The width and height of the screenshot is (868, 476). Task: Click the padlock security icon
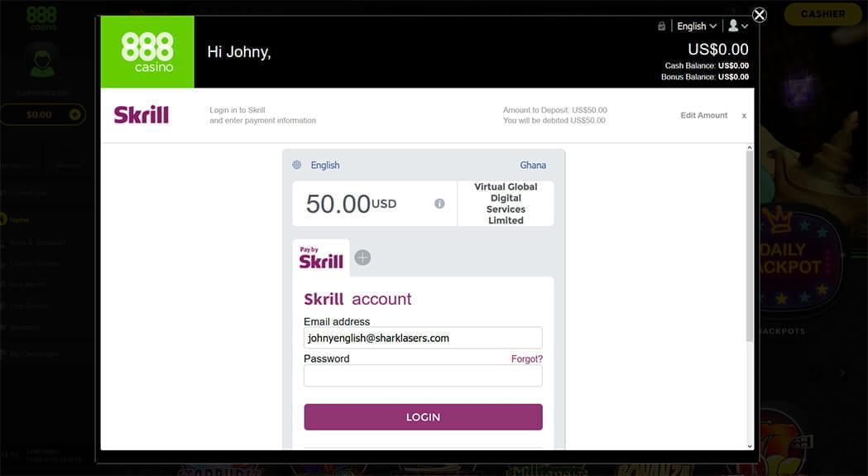661,26
